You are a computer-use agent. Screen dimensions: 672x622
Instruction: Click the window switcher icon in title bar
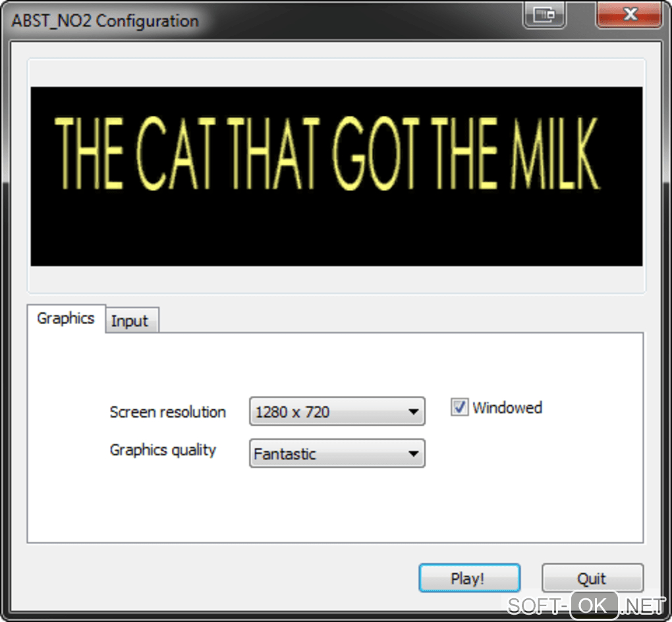[x=544, y=15]
